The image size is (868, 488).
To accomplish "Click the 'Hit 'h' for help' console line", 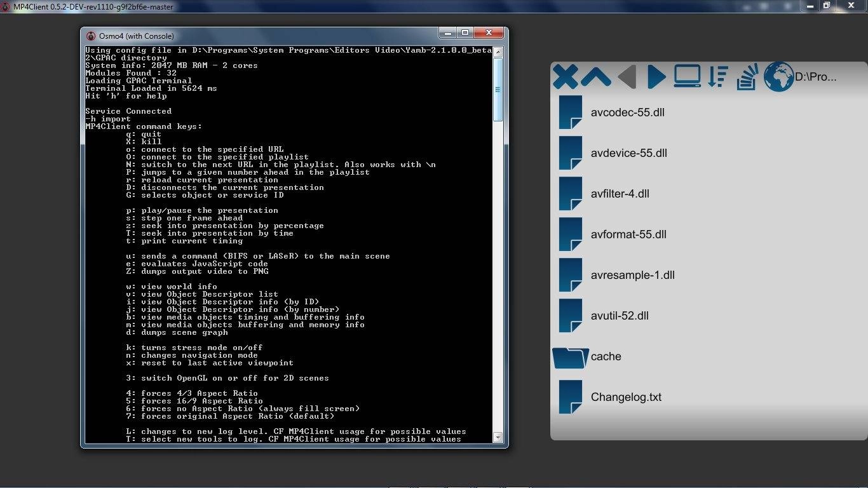I will [x=126, y=96].
